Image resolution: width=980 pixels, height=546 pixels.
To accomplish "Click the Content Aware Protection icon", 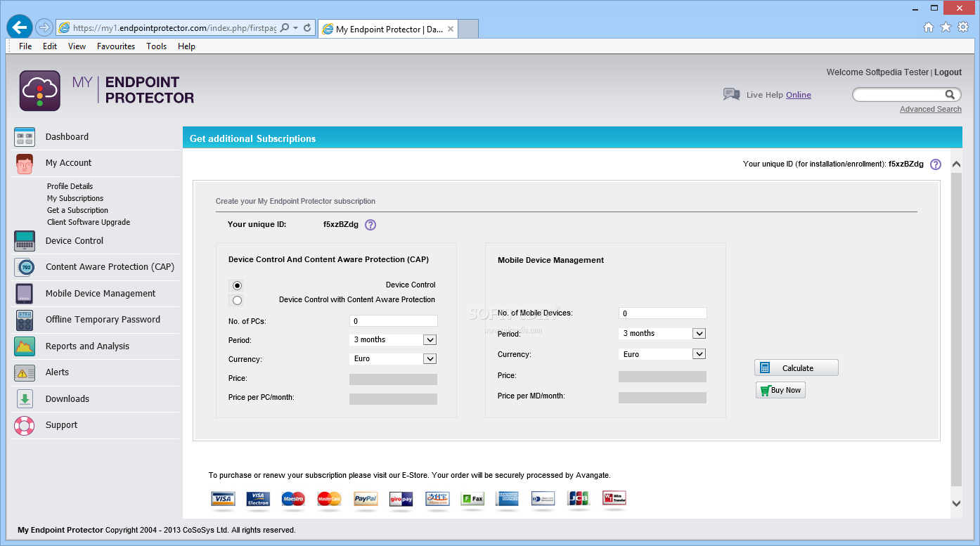I will [x=25, y=267].
